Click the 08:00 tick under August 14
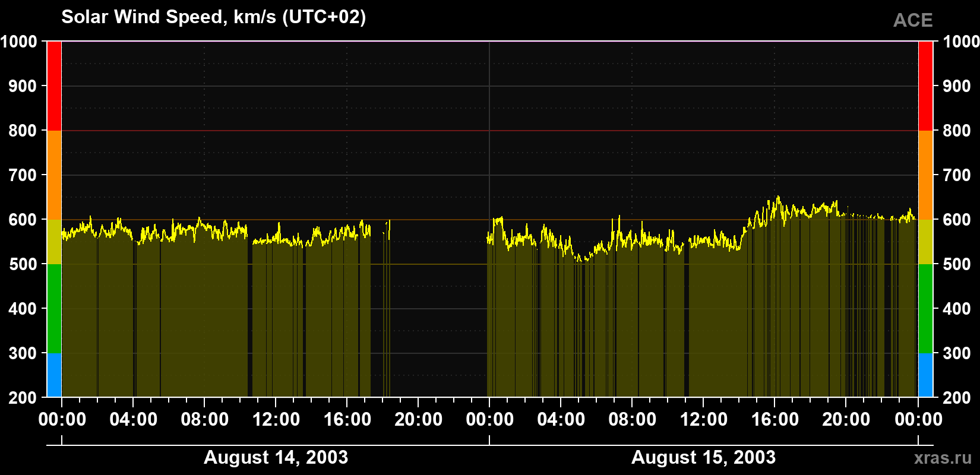Screen dimensions: 980x475 pyautogui.click(x=204, y=419)
